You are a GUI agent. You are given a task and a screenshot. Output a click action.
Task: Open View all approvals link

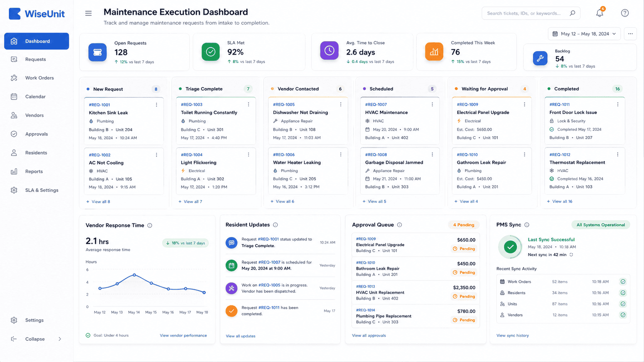(x=369, y=335)
